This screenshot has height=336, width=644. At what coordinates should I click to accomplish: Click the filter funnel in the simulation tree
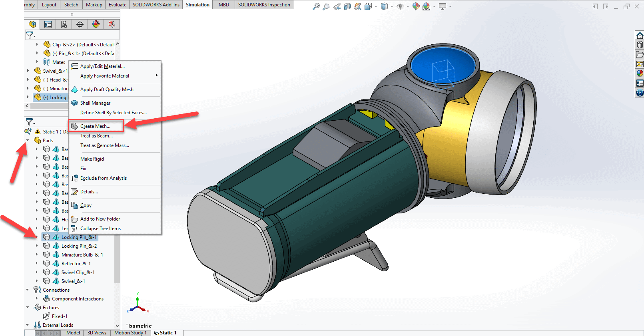click(x=30, y=121)
